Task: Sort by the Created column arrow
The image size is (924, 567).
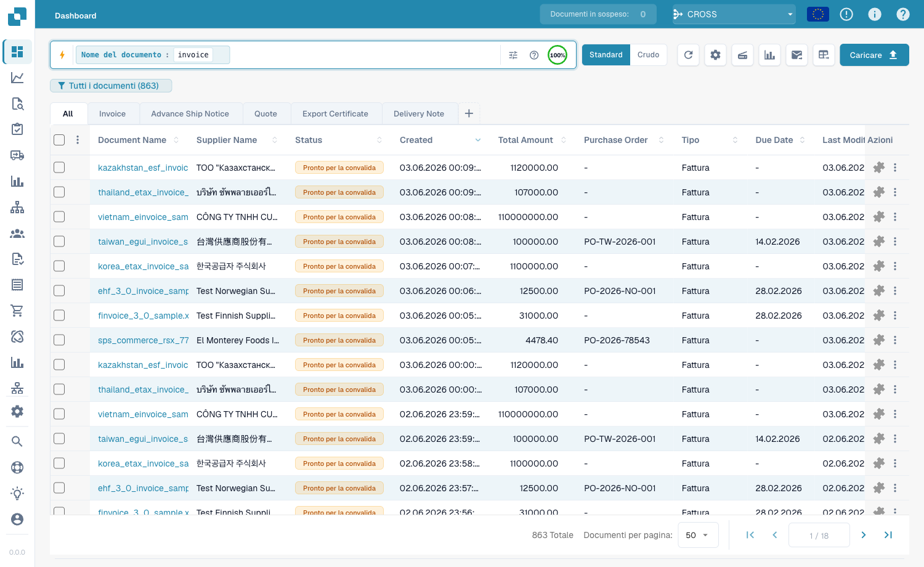Action: pos(478,141)
